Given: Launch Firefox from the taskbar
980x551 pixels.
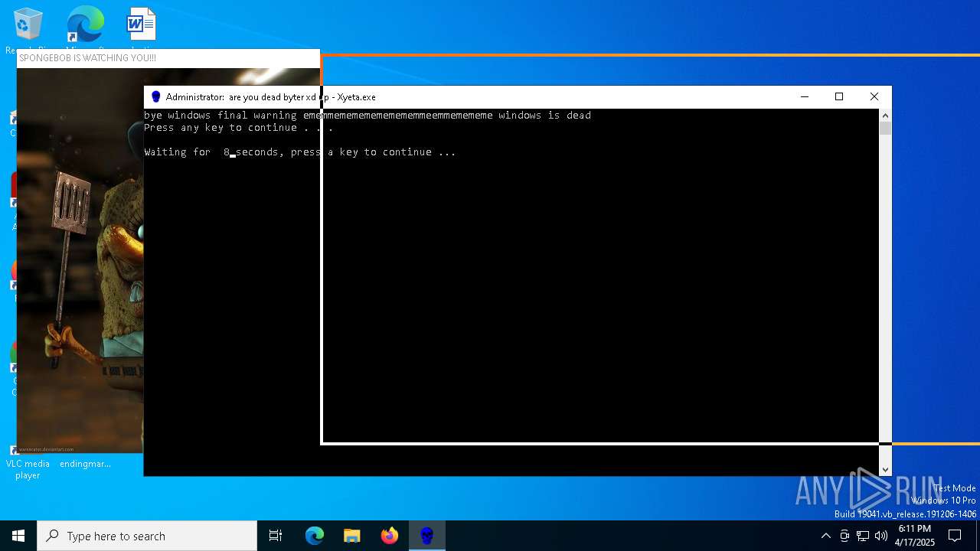Looking at the screenshot, I should point(390,536).
